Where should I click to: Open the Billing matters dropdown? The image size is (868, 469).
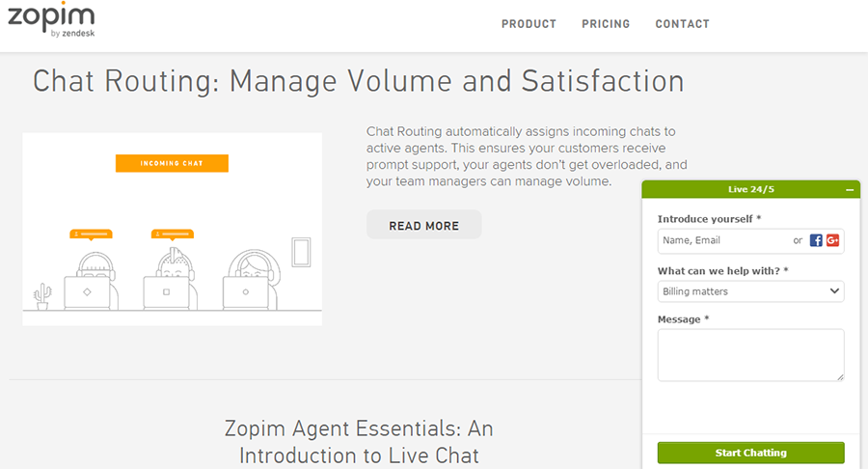click(x=750, y=291)
